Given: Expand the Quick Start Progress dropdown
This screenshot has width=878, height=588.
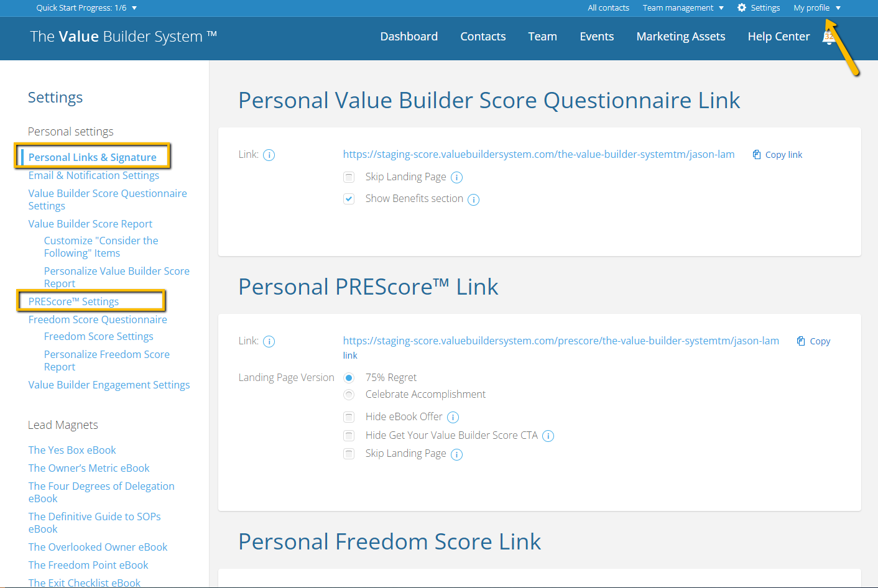Looking at the screenshot, I should [86, 8].
